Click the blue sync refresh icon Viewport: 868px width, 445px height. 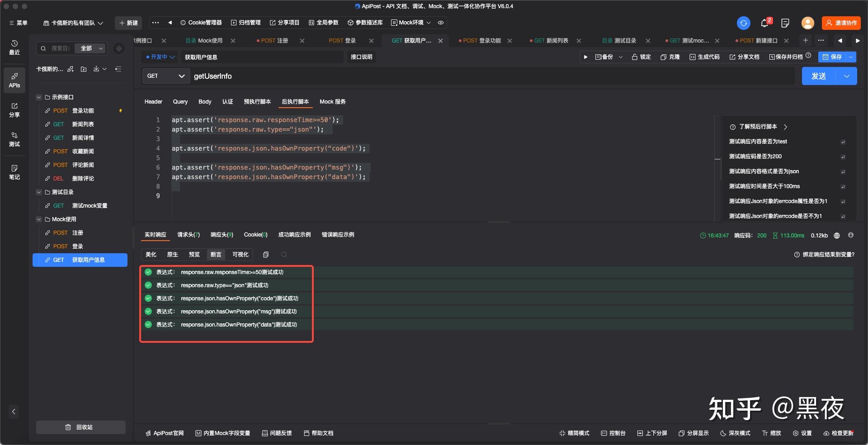click(x=743, y=23)
